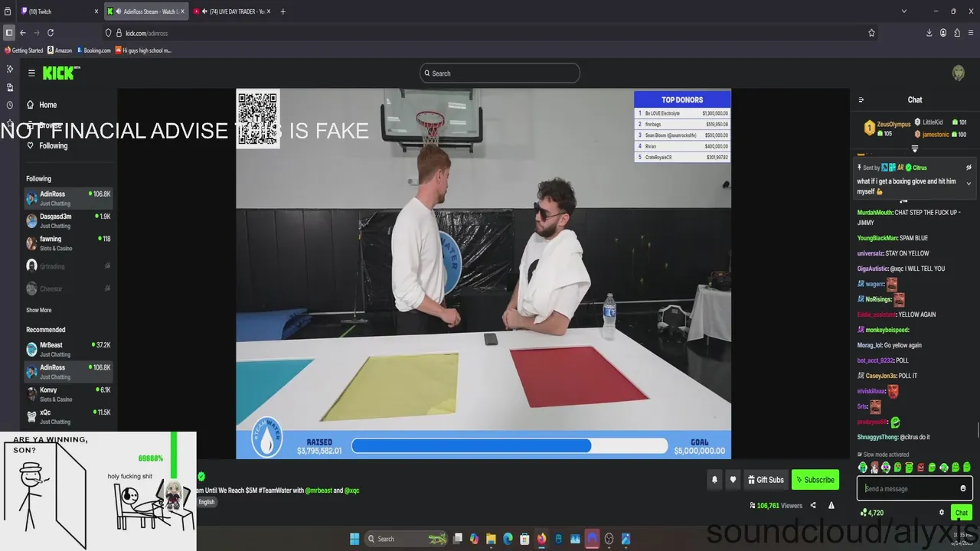Click the share icon next to Viewers
Image resolution: width=980 pixels, height=551 pixels.
click(813, 505)
